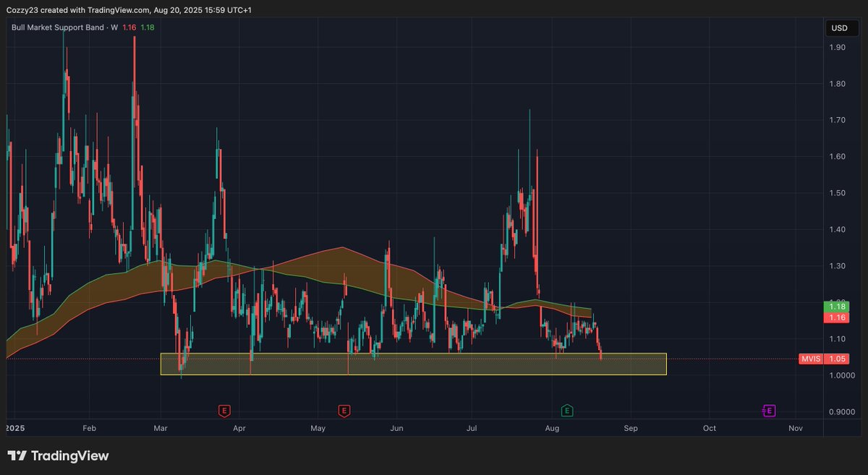Click the Sep label on time axis
The image size is (868, 475).
tap(631, 428)
